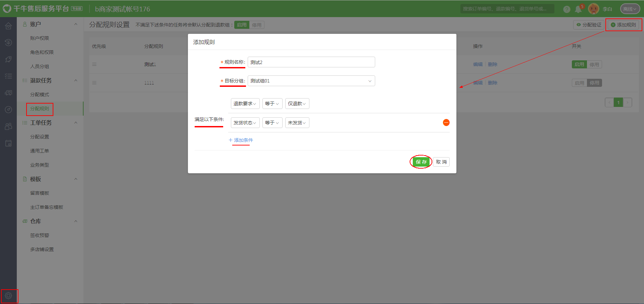Click the 添加条件 link
Screen dimensions: 644x304
(x=241, y=140)
